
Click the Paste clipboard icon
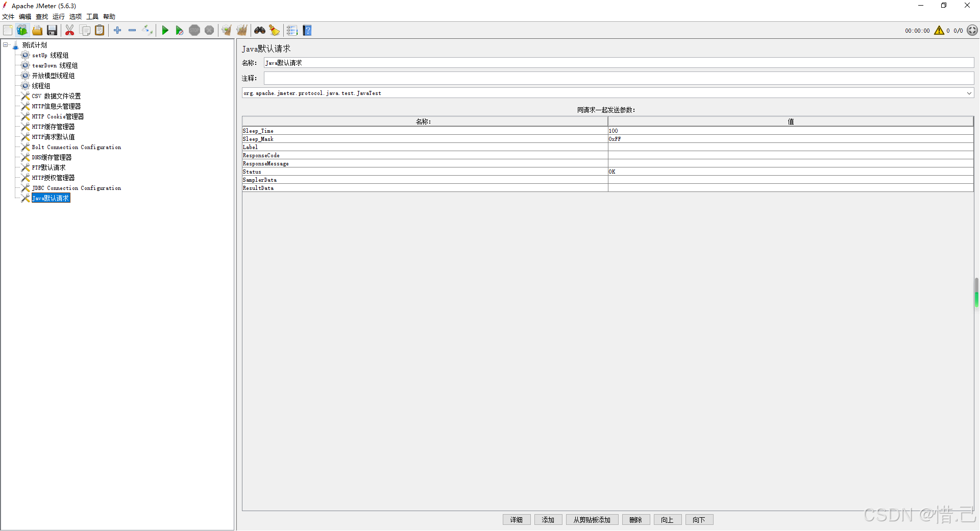[100, 31]
